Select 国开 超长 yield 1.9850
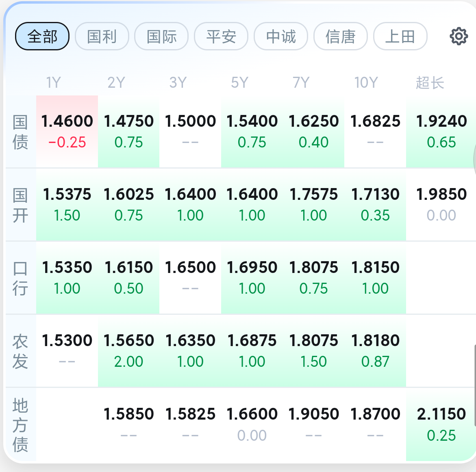Viewport: 476px width, 472px height. pyautogui.click(x=441, y=205)
